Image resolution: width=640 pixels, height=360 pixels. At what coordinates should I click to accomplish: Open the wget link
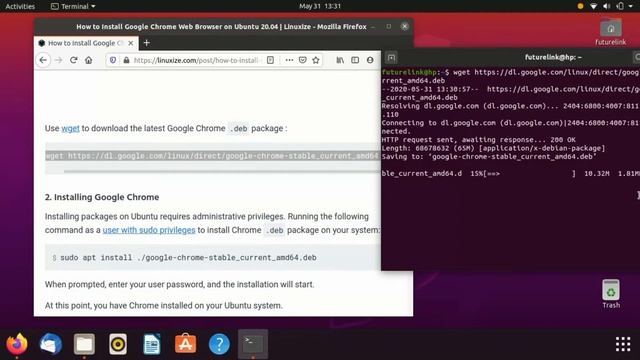pyautogui.click(x=70, y=128)
